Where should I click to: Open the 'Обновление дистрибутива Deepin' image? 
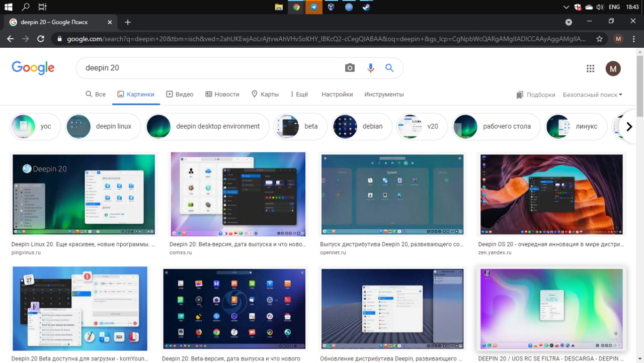click(x=393, y=309)
